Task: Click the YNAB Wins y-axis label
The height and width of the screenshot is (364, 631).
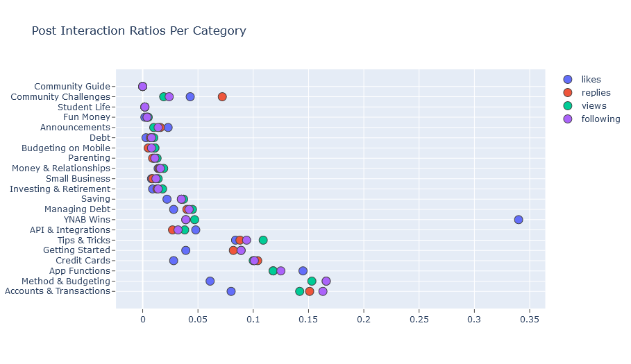Action: tap(87, 220)
